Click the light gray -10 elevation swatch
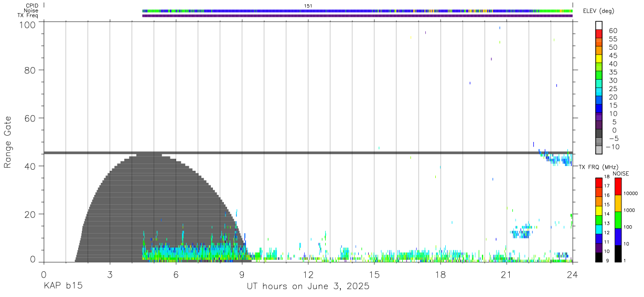644x297 pixels. 599,150
